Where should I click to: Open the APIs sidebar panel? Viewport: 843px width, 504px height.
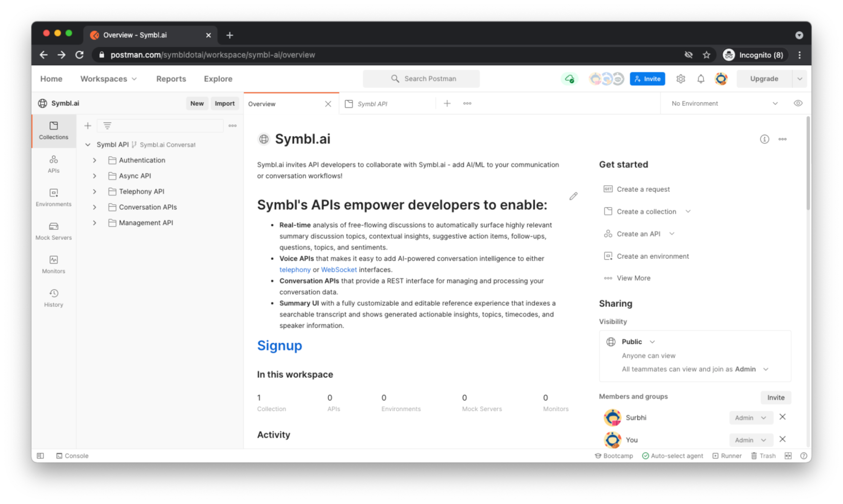pyautogui.click(x=54, y=164)
